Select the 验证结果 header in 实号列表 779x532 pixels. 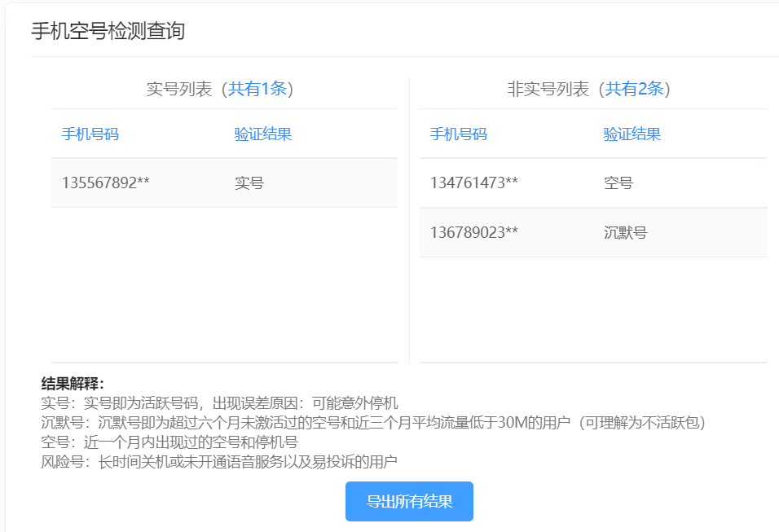click(x=263, y=134)
